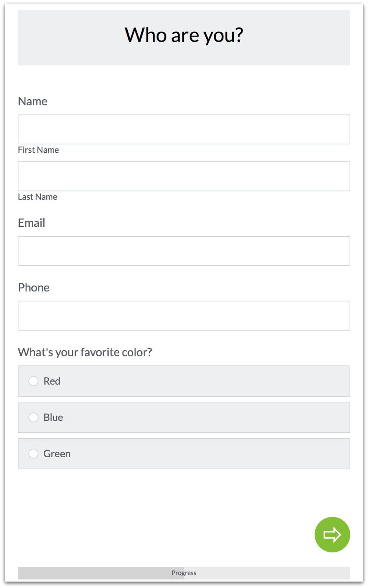Click the Last Name input field
Viewport: 368px width, 588px height.
184,176
